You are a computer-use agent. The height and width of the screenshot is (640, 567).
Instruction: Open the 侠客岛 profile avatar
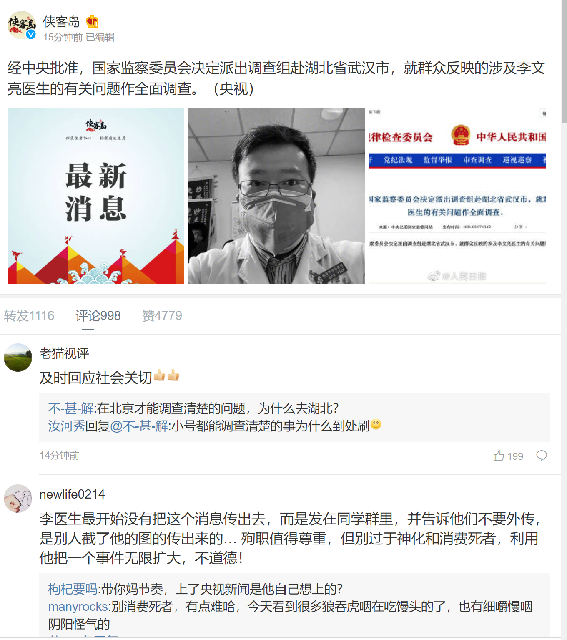(22, 25)
